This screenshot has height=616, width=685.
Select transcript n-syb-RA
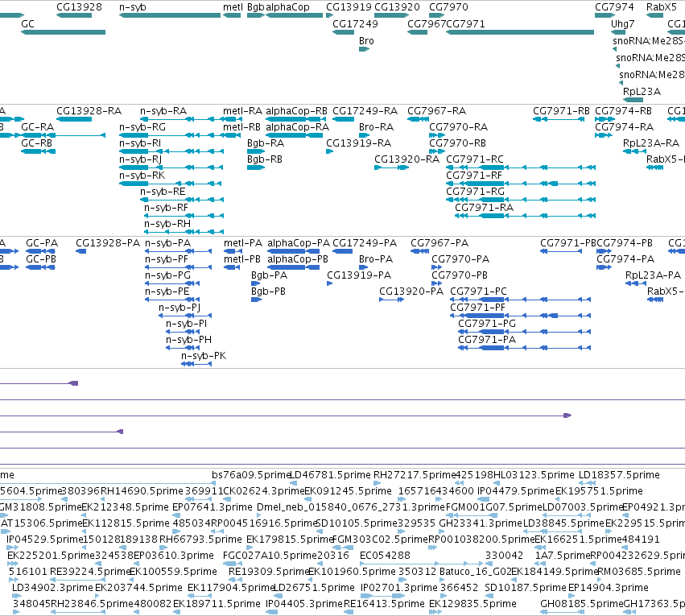click(x=163, y=111)
